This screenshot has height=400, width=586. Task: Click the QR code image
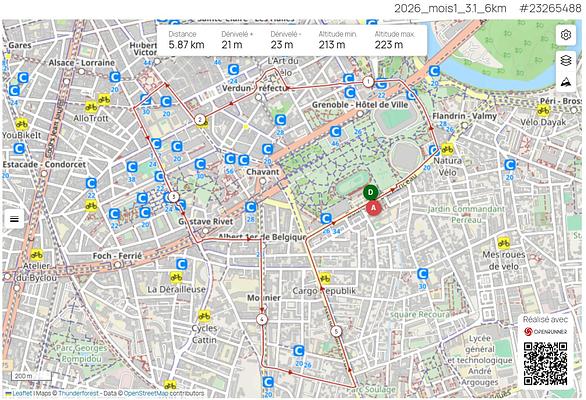point(545,364)
